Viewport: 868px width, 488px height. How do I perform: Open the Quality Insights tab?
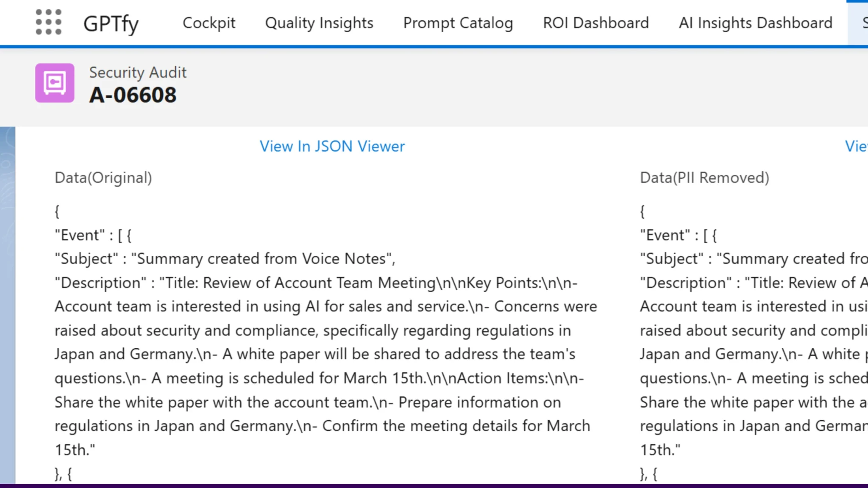pyautogui.click(x=319, y=23)
